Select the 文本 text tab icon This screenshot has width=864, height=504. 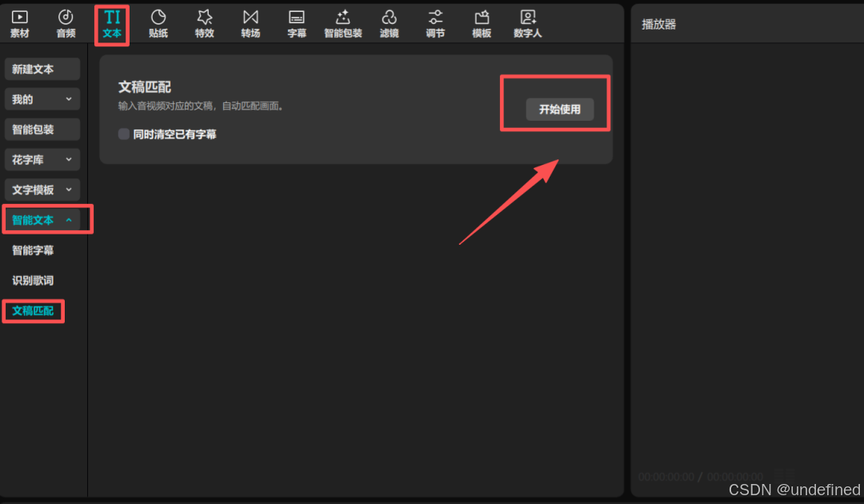(x=112, y=24)
